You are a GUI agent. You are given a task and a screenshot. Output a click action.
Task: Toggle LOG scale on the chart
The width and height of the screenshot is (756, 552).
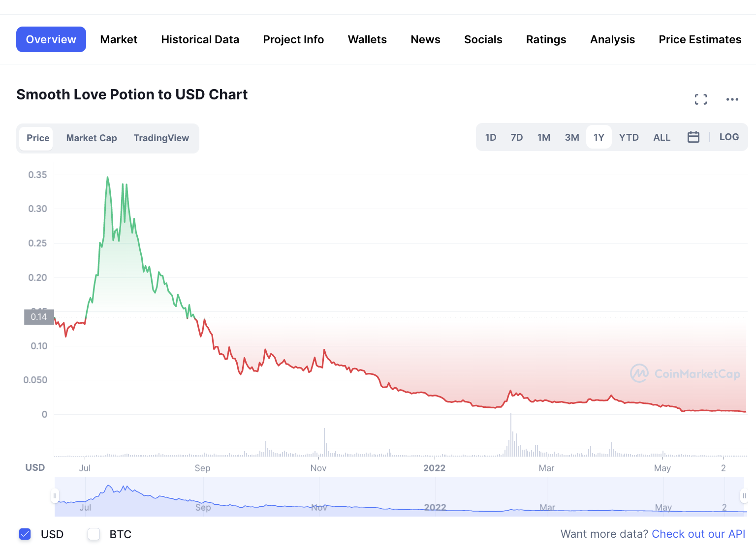tap(729, 137)
